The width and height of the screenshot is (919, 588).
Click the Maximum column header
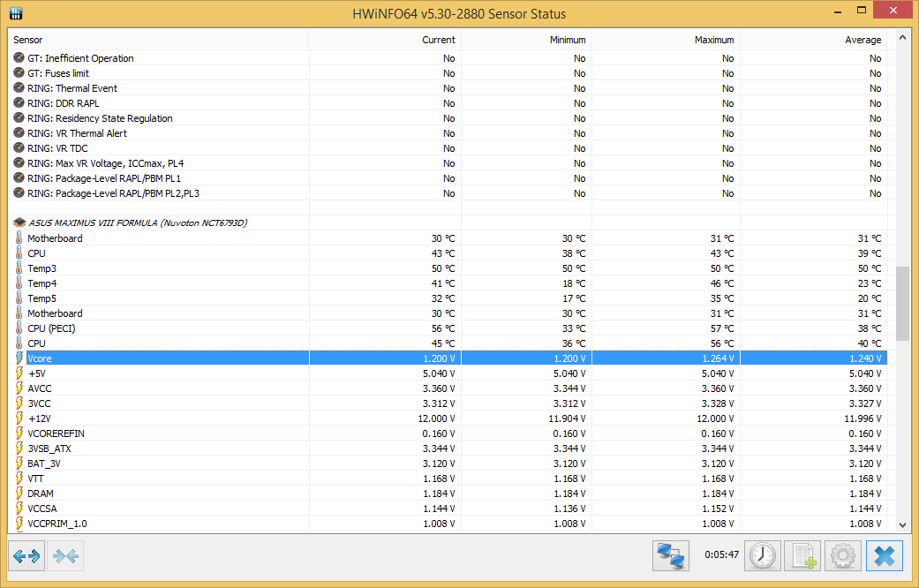click(x=666, y=40)
